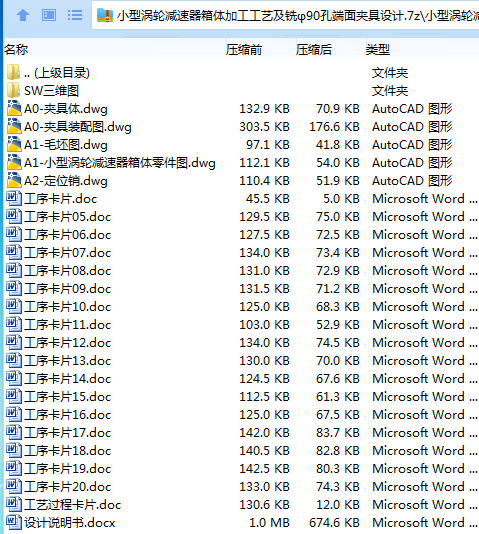This screenshot has height=534, width=479.
Task: Select the parent folder icon (上级目录)
Action: click(x=13, y=72)
